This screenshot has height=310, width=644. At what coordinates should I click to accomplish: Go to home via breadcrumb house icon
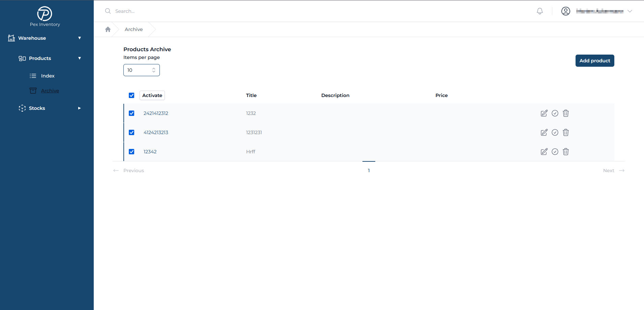point(108,29)
